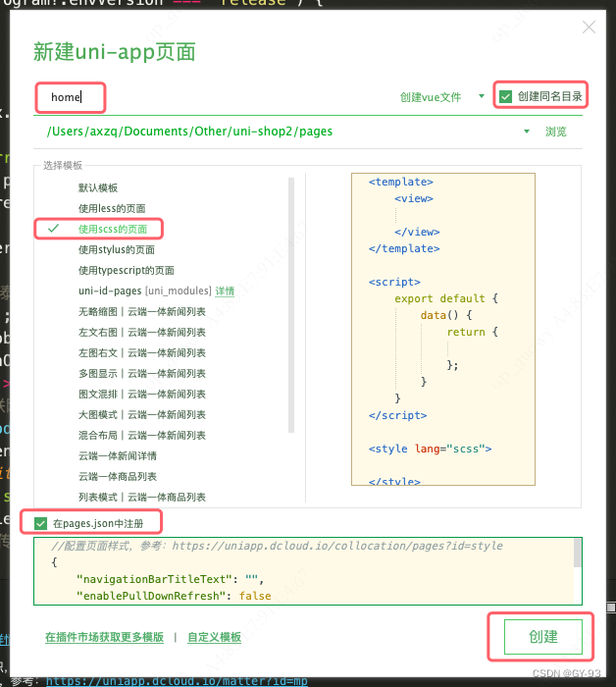Click the /Users/axzq/Documents/Other/uni-shop2/pages path field
Viewport: 616px width, 687px height.
pos(189,132)
